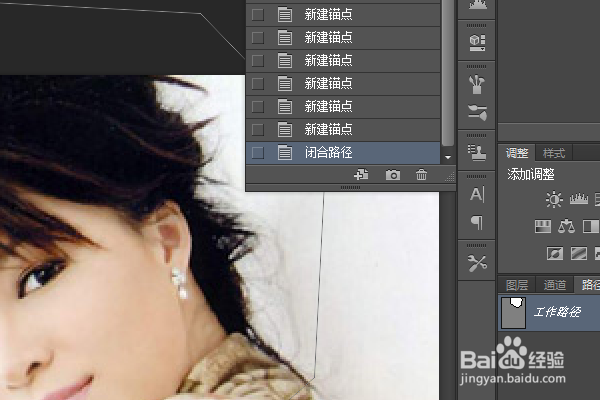This screenshot has height=400, width=600.
Task: Switch to the 调整 tab
Action: 517,153
